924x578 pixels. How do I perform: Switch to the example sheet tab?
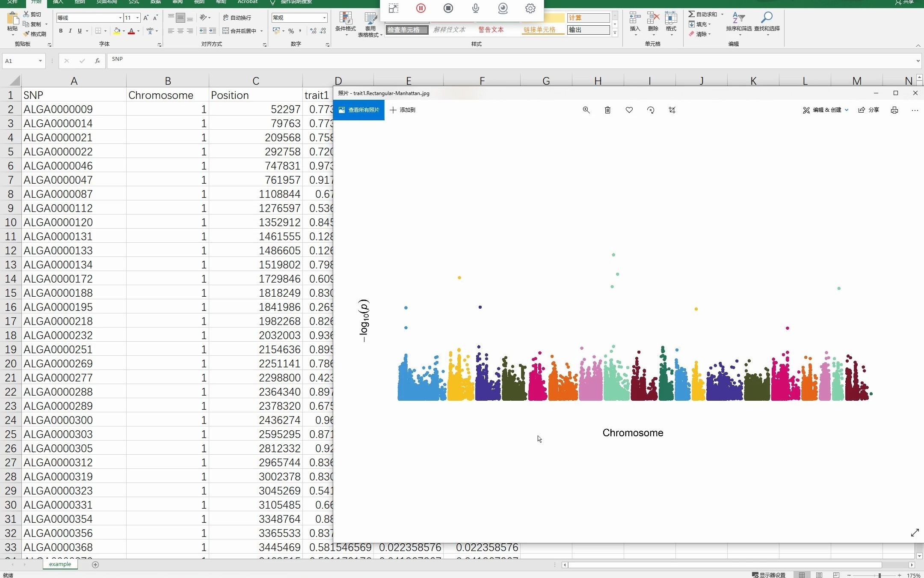tap(60, 564)
